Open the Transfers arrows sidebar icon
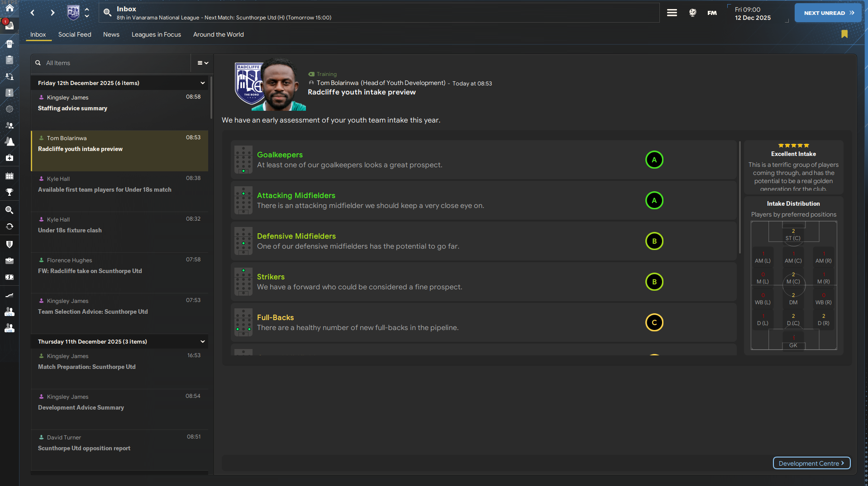868x486 pixels. coord(10,226)
